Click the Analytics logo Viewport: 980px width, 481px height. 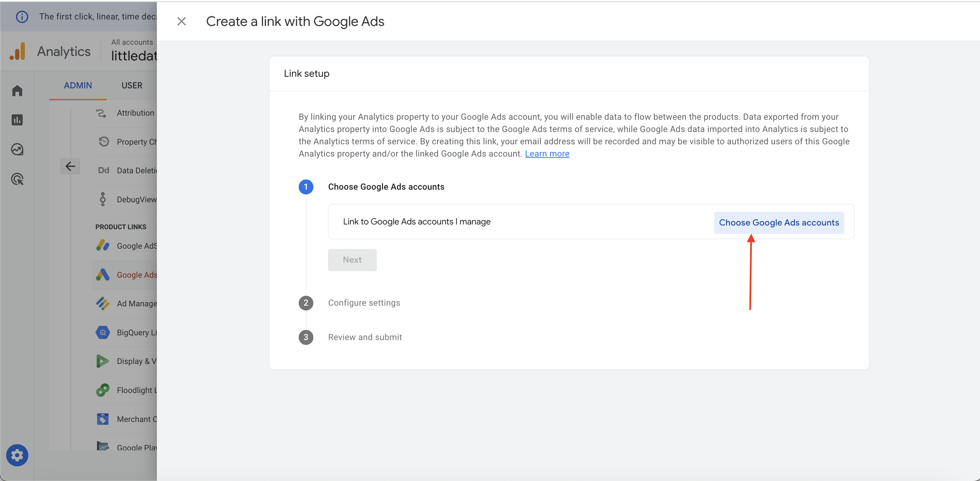tap(17, 51)
